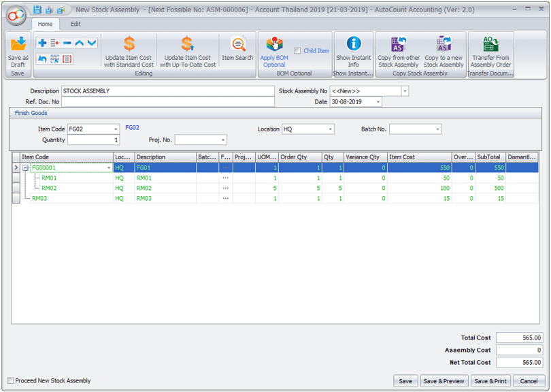The width and height of the screenshot is (551, 392).
Task: Open Item Search from the ribbon
Action: click(237, 46)
